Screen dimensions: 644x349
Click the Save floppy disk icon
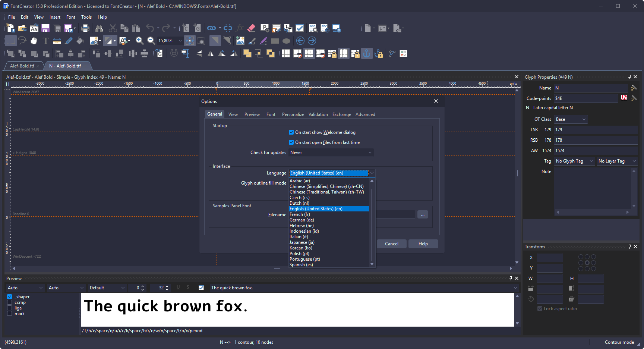(x=45, y=28)
